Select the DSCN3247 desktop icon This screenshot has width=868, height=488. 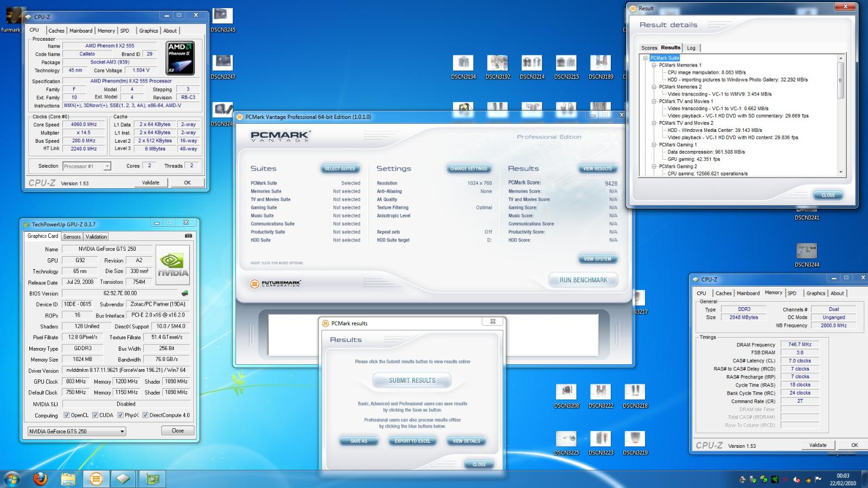222,67
